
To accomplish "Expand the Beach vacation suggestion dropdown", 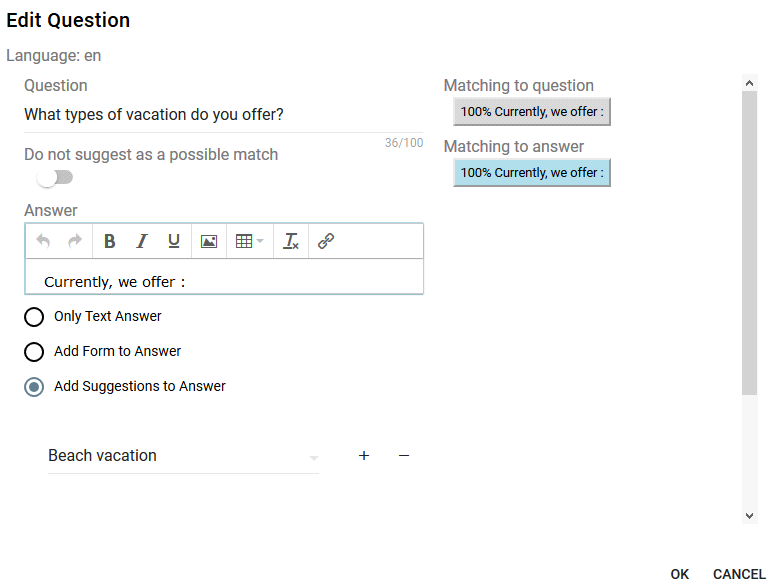I will pyautogui.click(x=314, y=458).
